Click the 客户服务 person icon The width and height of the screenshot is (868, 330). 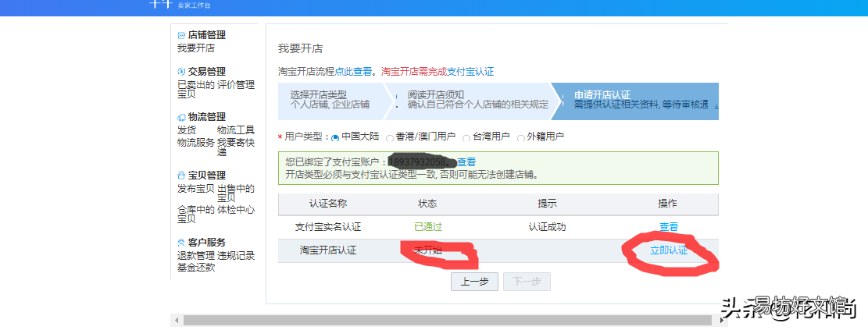pos(181,243)
